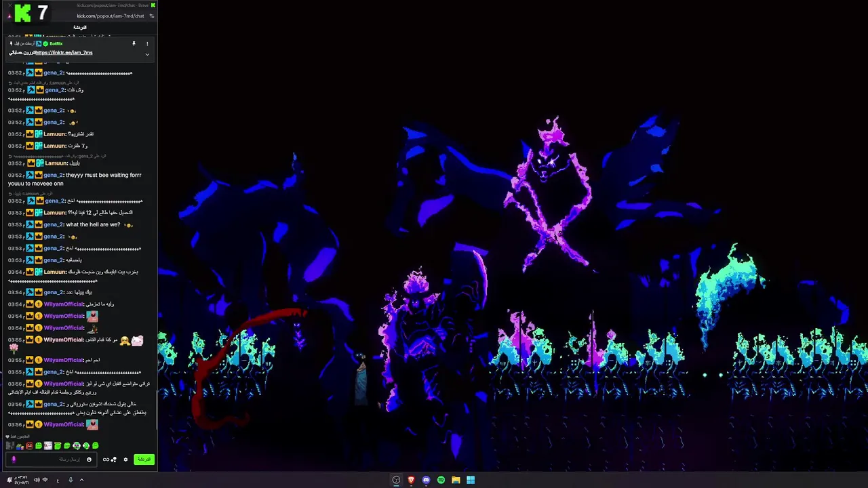The image size is (868, 488).
Task: Click the BotRix username in pinned message
Action: pyautogui.click(x=56, y=43)
